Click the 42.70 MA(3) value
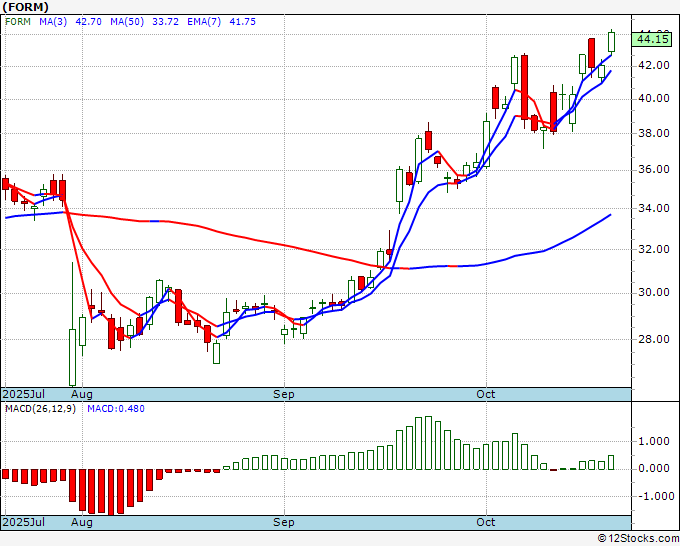Viewport: 680px width, 546px height. click(x=88, y=22)
